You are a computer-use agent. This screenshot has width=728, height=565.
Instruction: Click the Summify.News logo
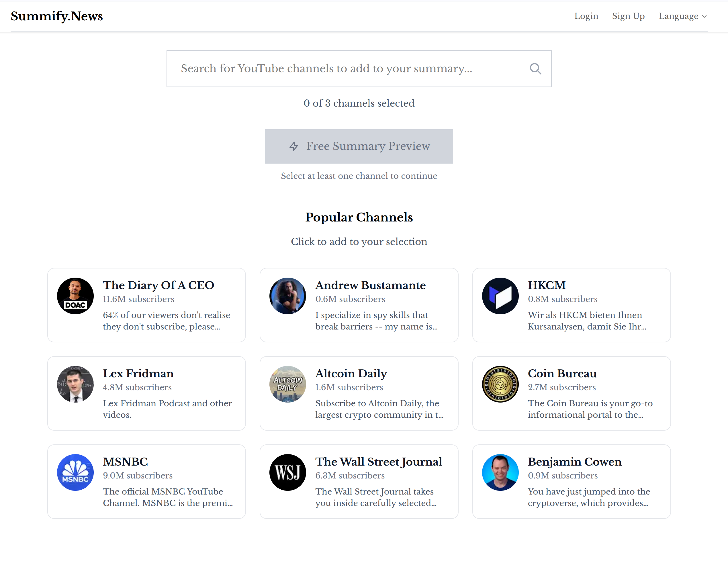click(x=56, y=16)
